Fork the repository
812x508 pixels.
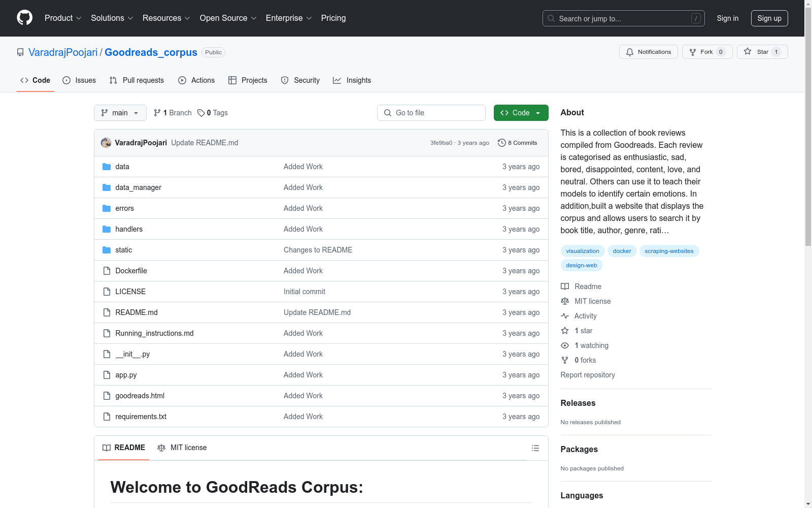pos(707,52)
